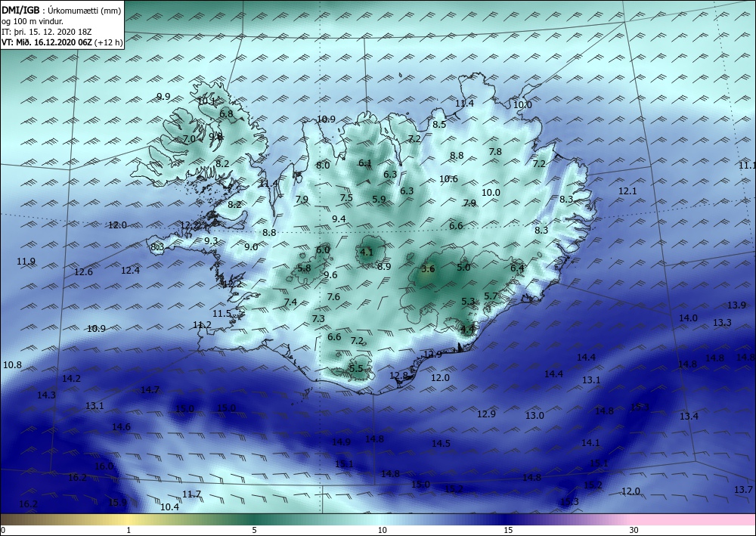Select the 9.0 value on the map
This screenshot has height=536, width=756.
(x=251, y=246)
